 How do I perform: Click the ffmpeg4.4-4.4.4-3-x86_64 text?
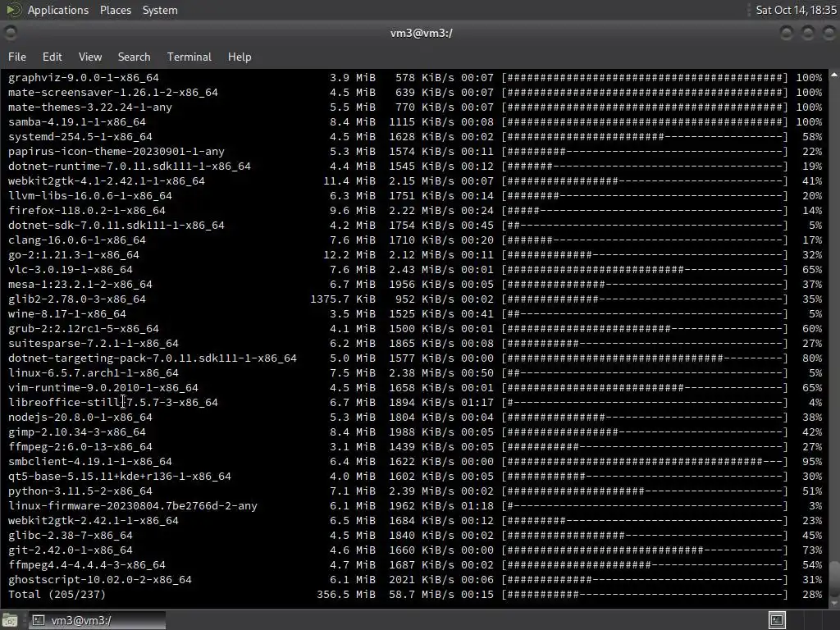(x=87, y=564)
